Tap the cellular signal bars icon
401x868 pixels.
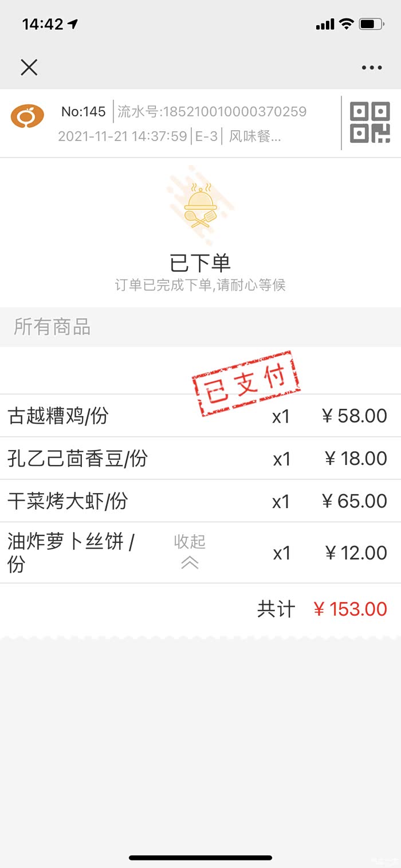tap(325, 24)
